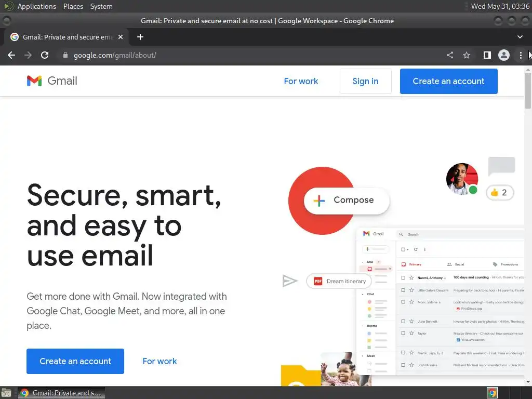The height and width of the screenshot is (399, 532).
Task: Select the Gmail browser tab
Action: (x=67, y=37)
